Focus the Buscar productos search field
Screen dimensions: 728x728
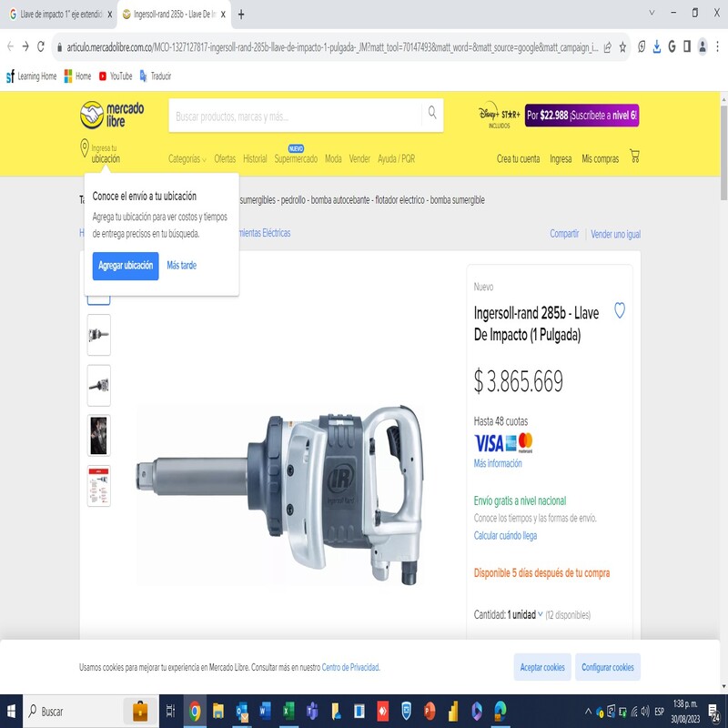pos(295,116)
